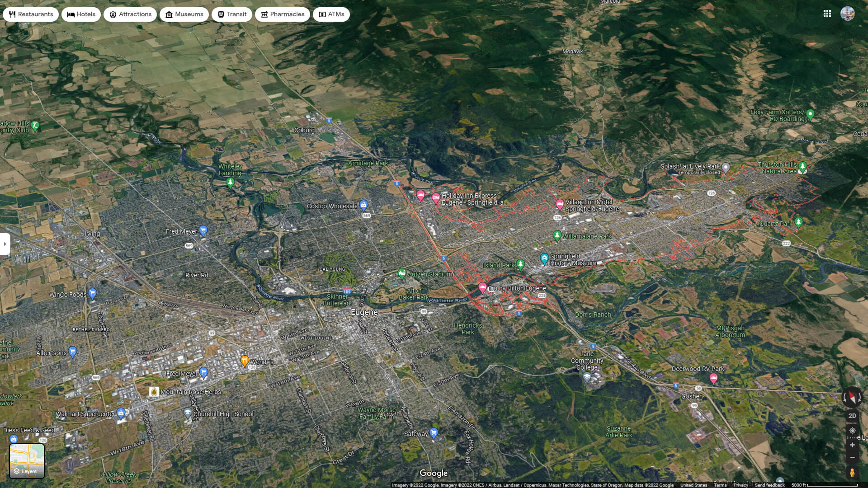
Task: Reset map north using the compass
Action: click(852, 398)
